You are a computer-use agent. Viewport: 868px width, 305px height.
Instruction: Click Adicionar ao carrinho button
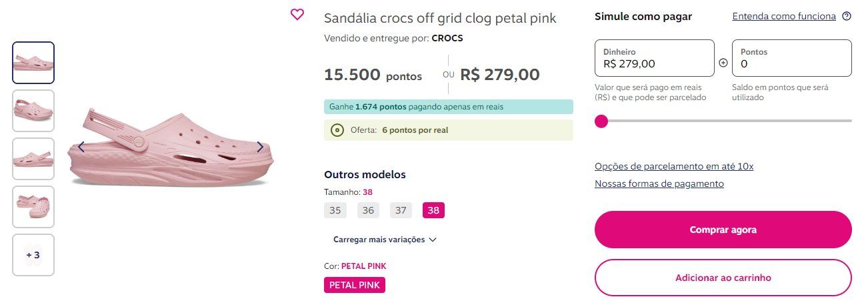click(723, 278)
